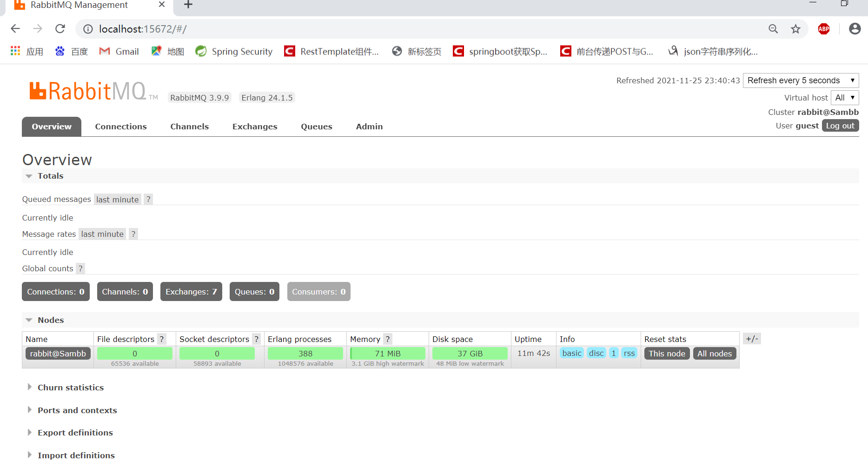868x462 pixels.
Task: Open the browser profile account icon
Action: (855, 29)
